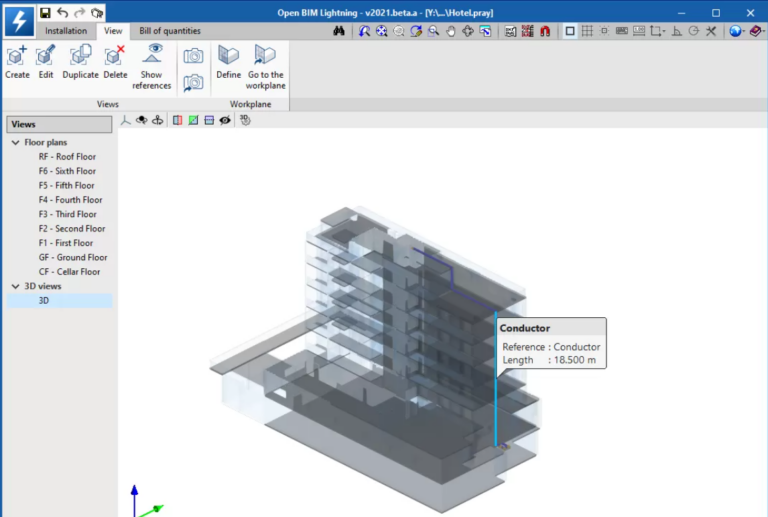
Task: Open the Bill of quantities tab
Action: click(169, 31)
